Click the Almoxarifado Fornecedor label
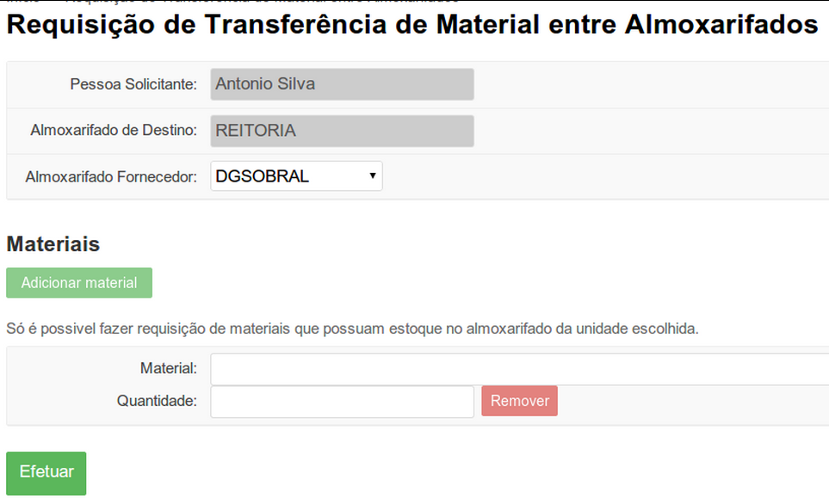Viewport: 829px width, 504px height. (111, 176)
